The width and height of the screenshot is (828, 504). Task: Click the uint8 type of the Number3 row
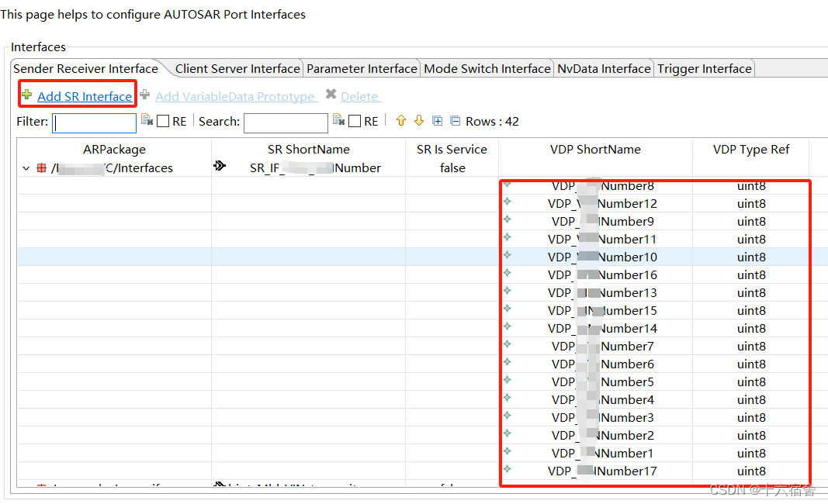pyautogui.click(x=751, y=417)
